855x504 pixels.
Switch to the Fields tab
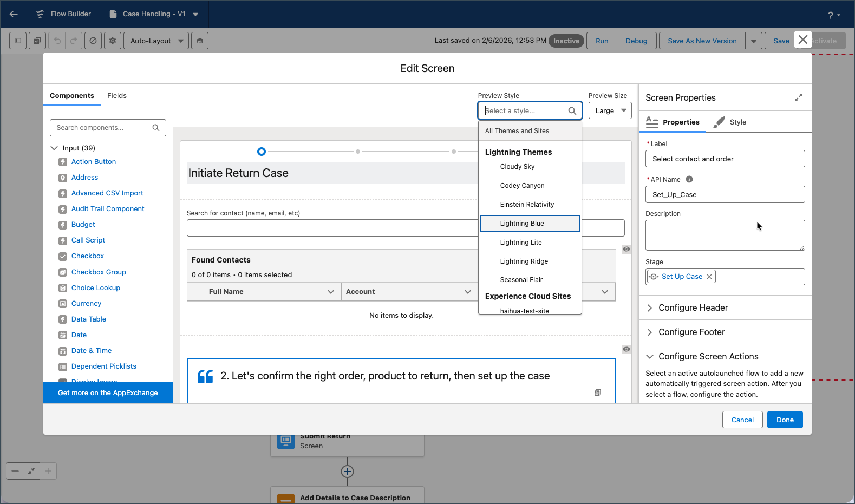[116, 95]
